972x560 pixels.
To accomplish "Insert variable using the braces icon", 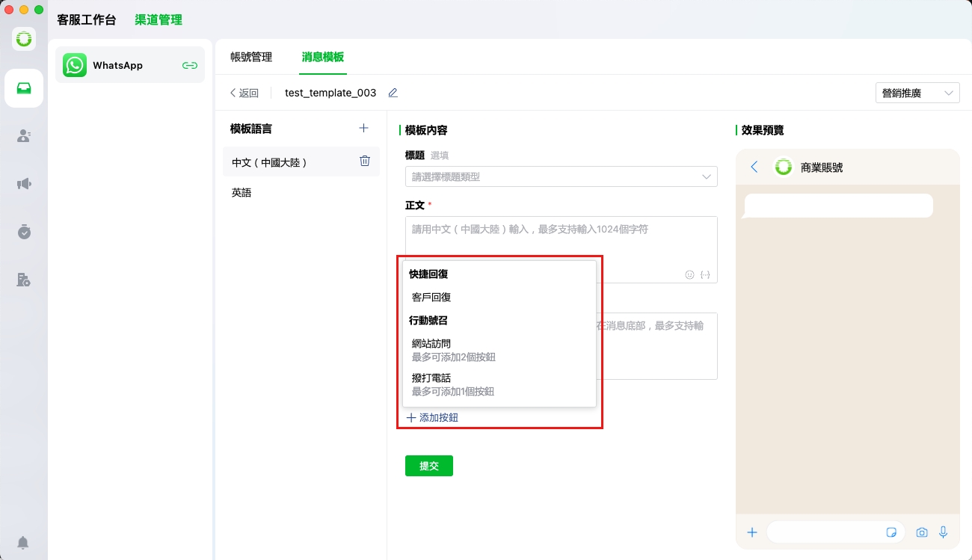I will (705, 274).
